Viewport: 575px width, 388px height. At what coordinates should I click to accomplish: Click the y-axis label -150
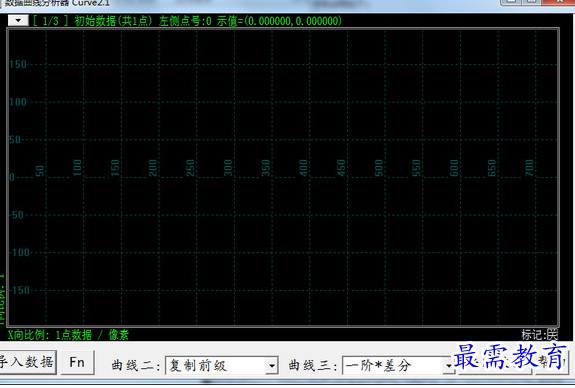[20, 290]
